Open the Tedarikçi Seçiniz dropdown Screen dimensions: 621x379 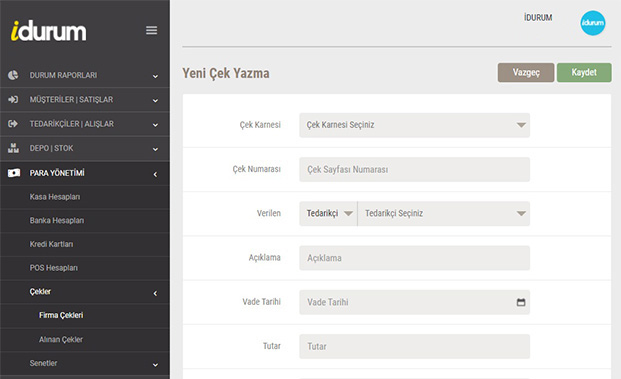pyautogui.click(x=444, y=213)
